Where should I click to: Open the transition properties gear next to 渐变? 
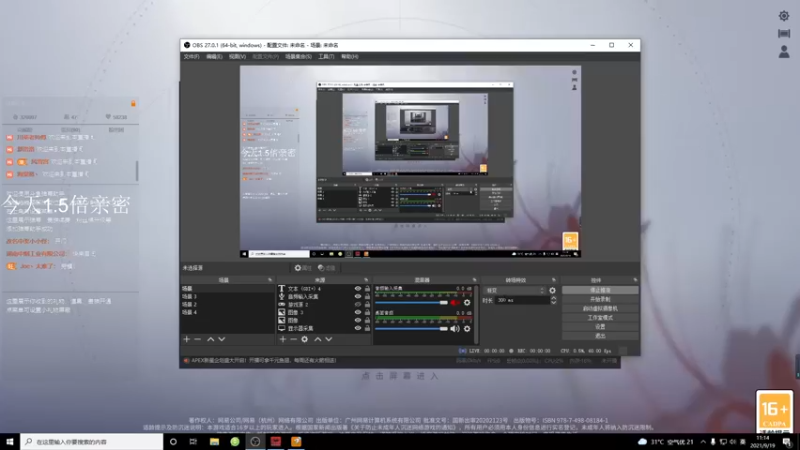pyautogui.click(x=552, y=290)
